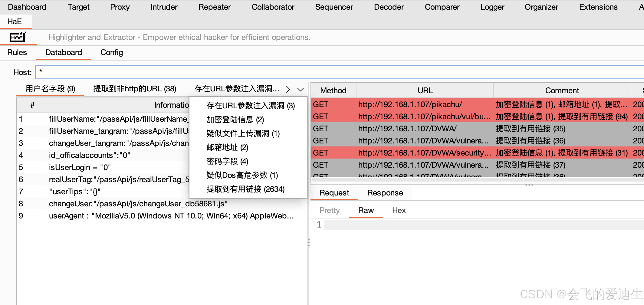Switch to the Rules sub-tab
This screenshot has height=305, width=644.
(x=17, y=52)
